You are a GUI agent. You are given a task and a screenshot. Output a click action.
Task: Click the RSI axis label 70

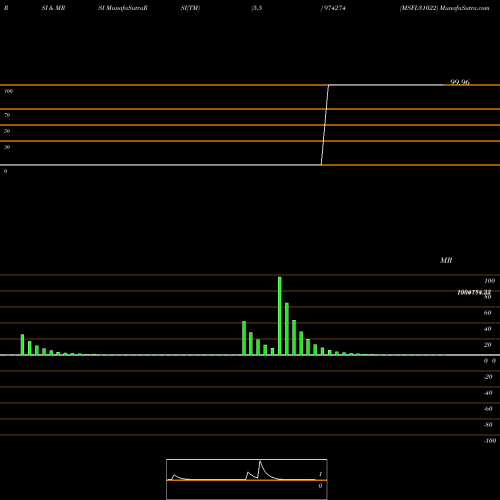[7, 115]
